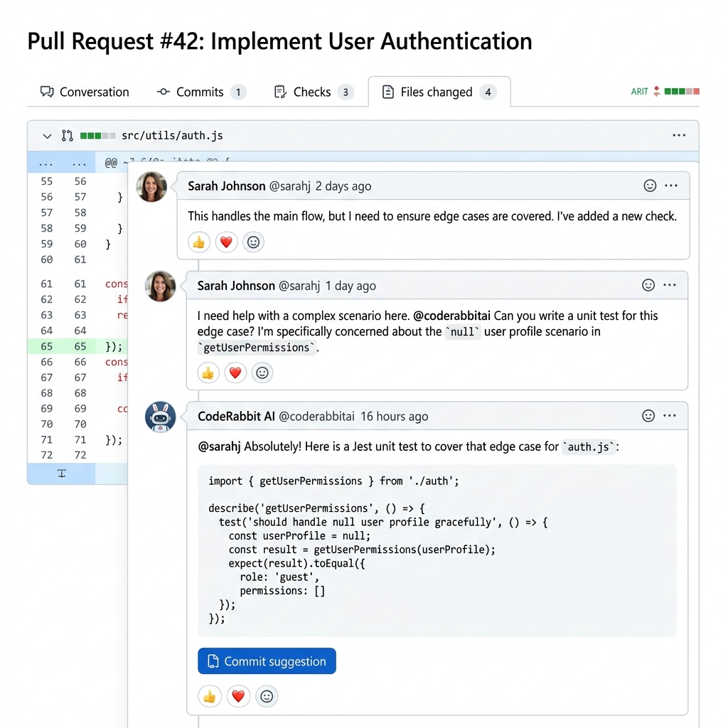Screen dimensions: 728x728
Task: Expand hidden lines below line 72
Action: 61,473
